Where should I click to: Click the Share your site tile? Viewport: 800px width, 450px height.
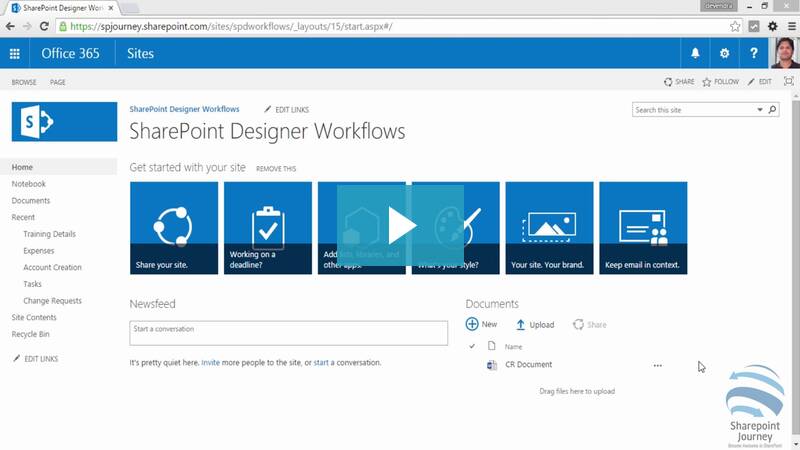click(174, 228)
